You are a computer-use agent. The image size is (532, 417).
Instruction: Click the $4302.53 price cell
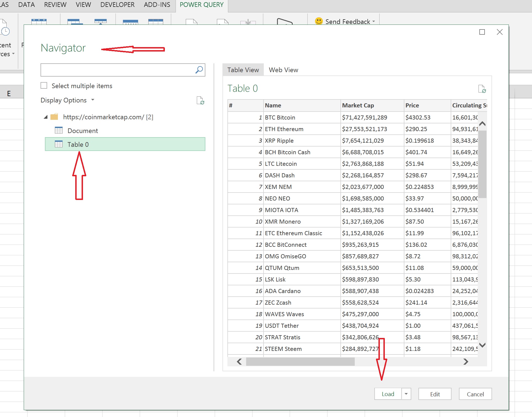427,117
